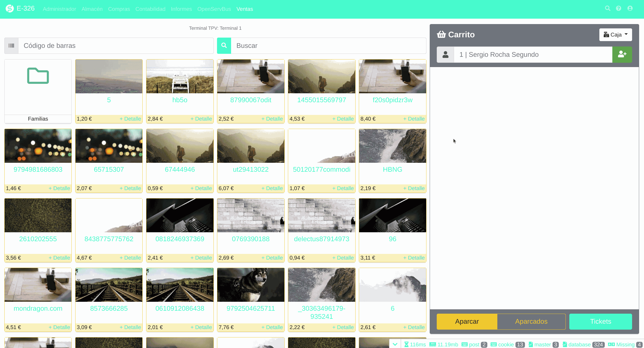Screen dimensions: 644x348
Task: Open the Missing translations debug entry
Action: click(625, 344)
